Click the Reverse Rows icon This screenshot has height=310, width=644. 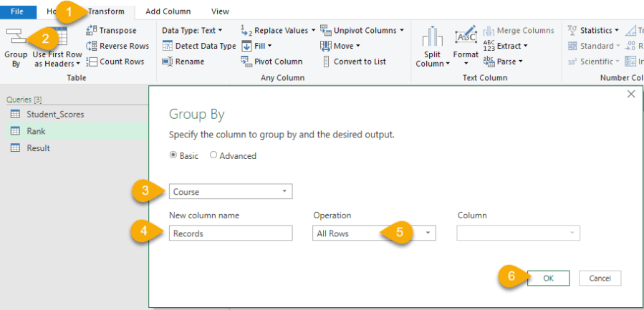91,46
